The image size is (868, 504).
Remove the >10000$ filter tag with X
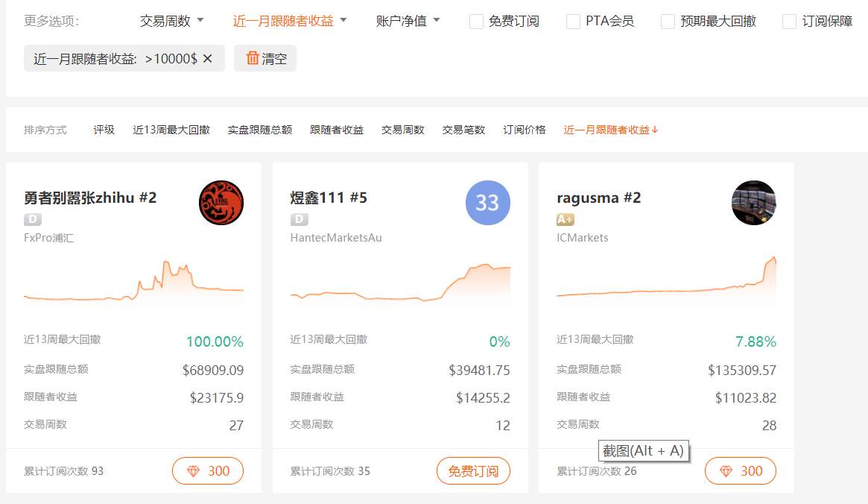click(208, 58)
